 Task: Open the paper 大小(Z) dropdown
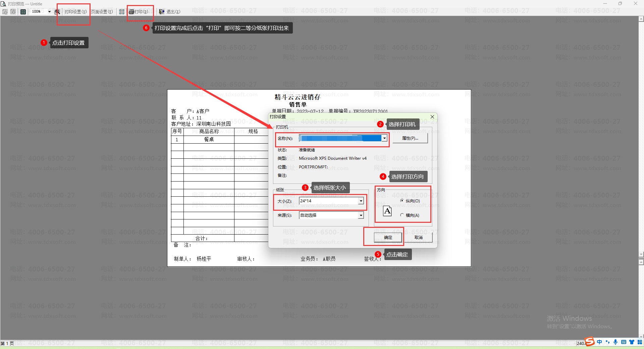361,201
